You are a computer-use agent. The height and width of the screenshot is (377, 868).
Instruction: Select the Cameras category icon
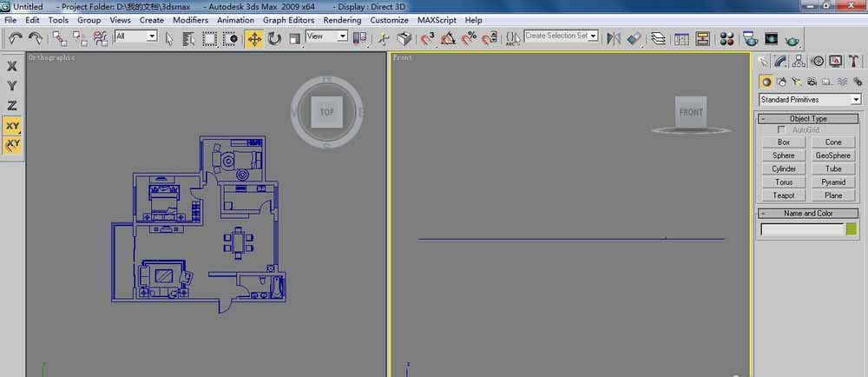(812, 82)
